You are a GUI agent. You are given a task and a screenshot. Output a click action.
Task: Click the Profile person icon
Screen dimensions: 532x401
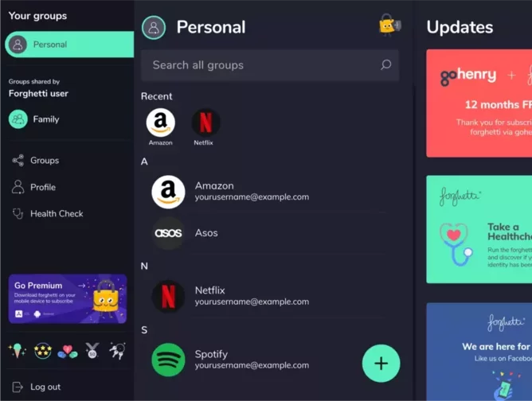[18, 187]
